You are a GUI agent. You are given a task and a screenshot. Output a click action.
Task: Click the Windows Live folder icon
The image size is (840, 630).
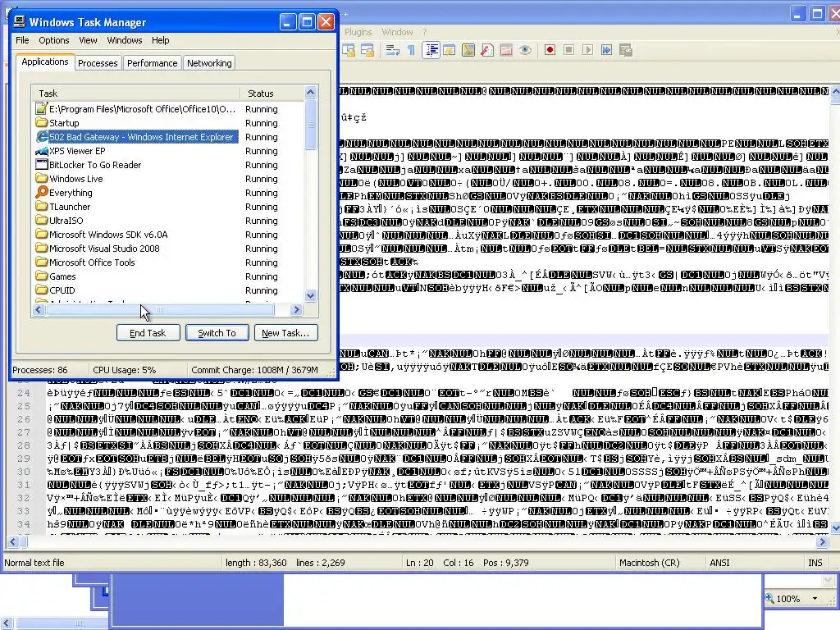coord(41,178)
